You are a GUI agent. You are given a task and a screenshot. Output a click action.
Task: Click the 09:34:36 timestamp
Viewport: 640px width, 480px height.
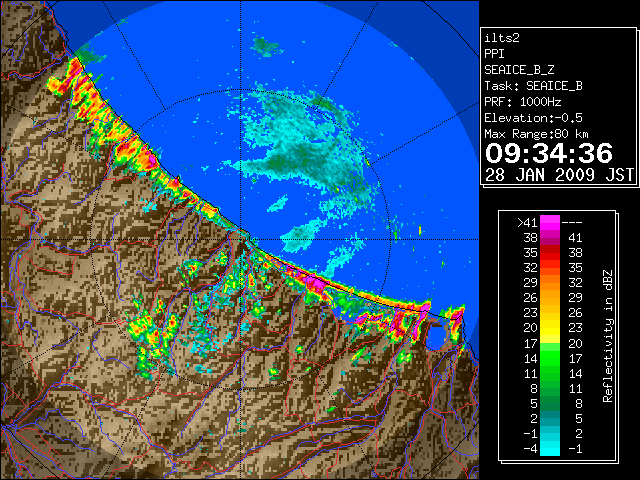pyautogui.click(x=549, y=153)
